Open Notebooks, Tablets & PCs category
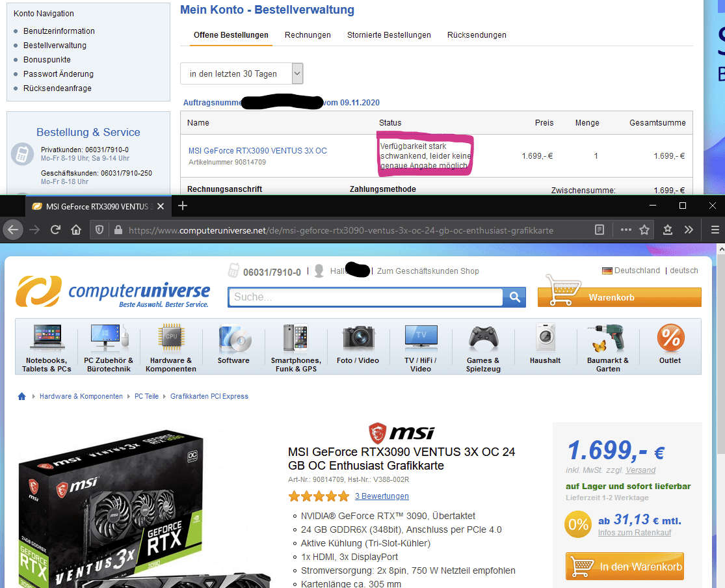 pyautogui.click(x=47, y=348)
